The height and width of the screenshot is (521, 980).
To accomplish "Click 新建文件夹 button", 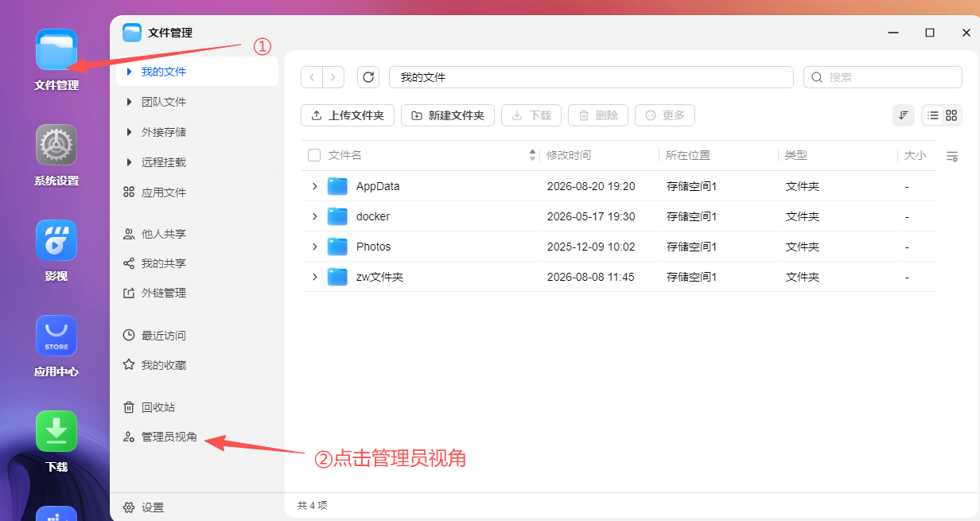I will coord(448,115).
